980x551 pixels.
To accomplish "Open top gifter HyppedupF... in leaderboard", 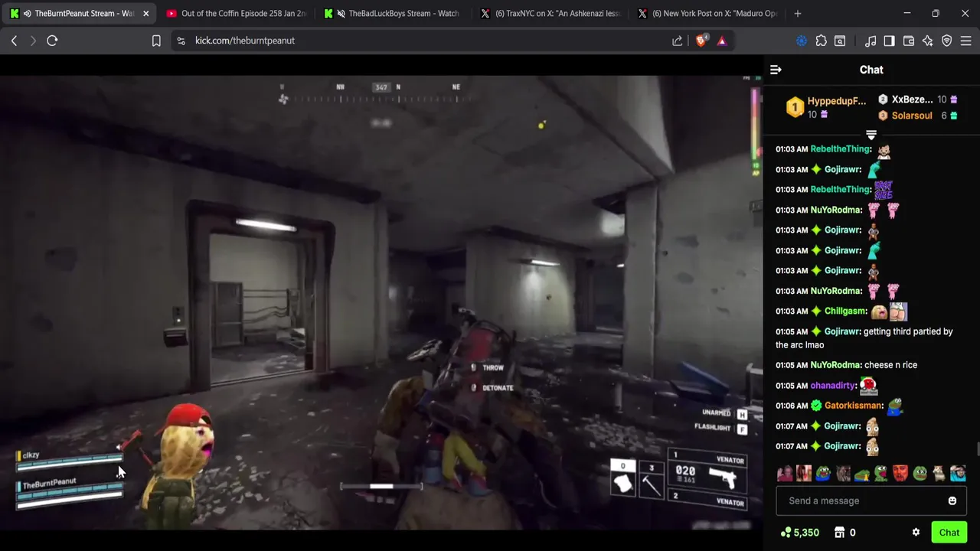I will (827, 107).
